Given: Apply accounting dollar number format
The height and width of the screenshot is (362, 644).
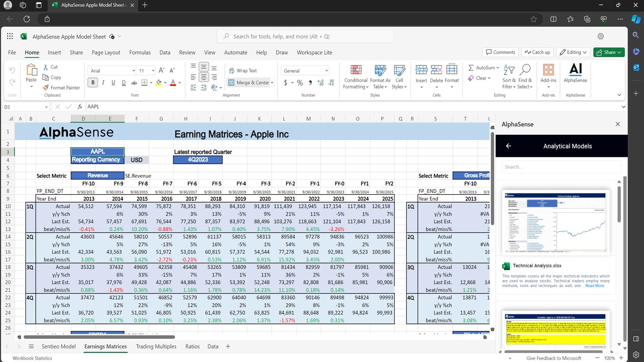Looking at the screenshot, I should 286,83.
